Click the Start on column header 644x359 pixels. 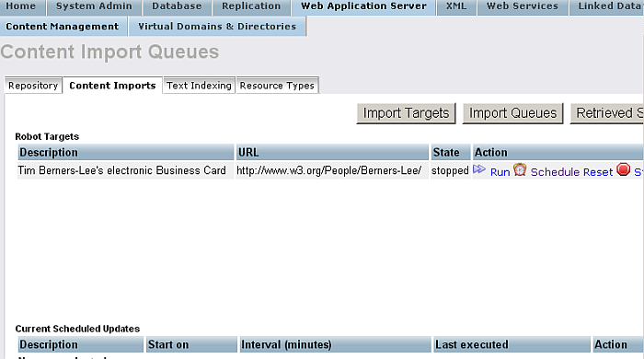click(x=191, y=344)
